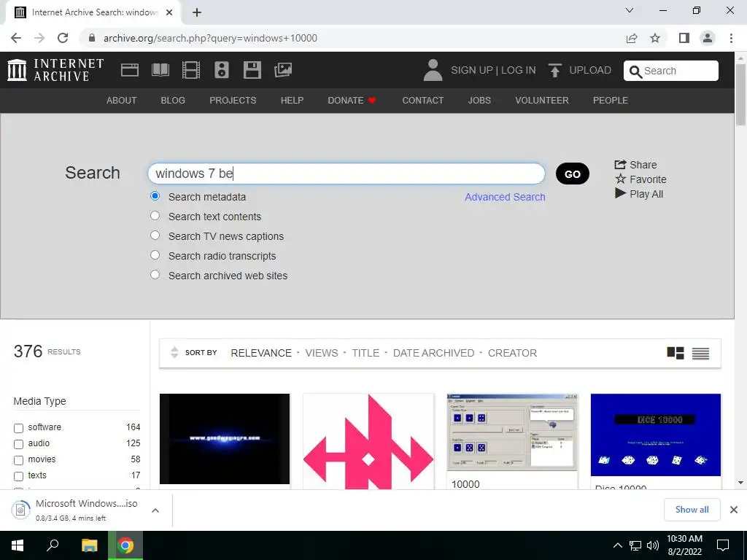Check the audio media type filter
747x560 pixels.
(18, 444)
